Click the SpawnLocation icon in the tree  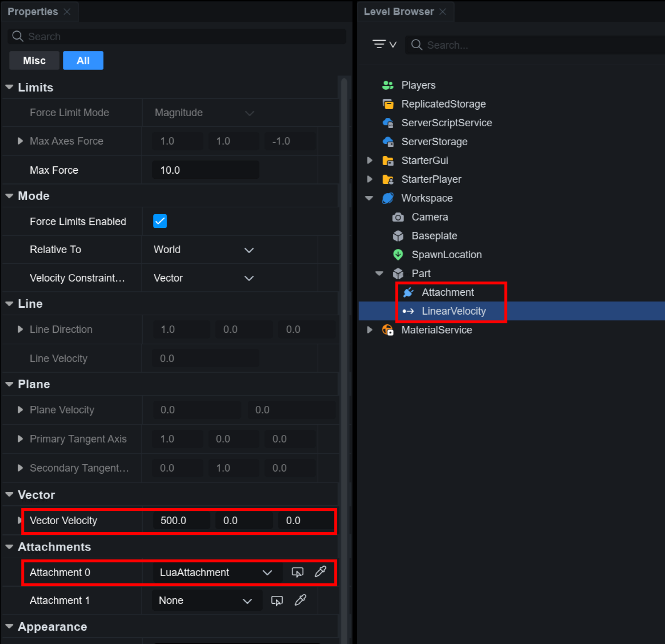[x=398, y=255]
